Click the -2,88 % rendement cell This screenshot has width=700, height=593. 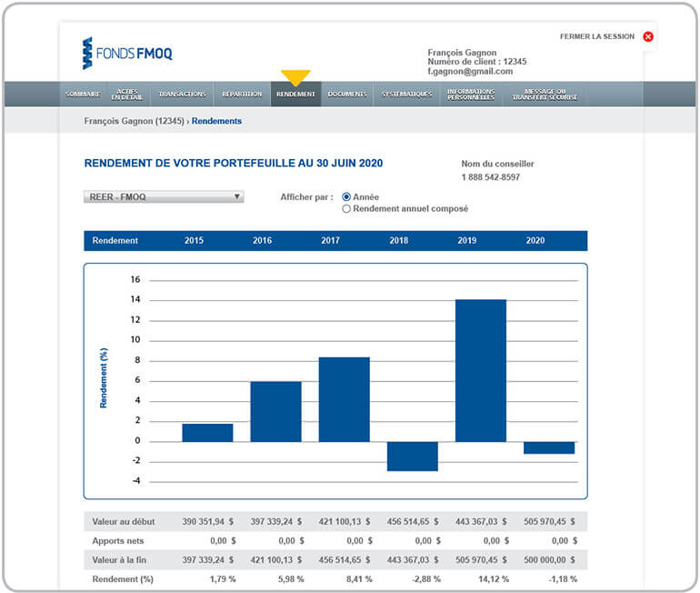click(x=426, y=579)
